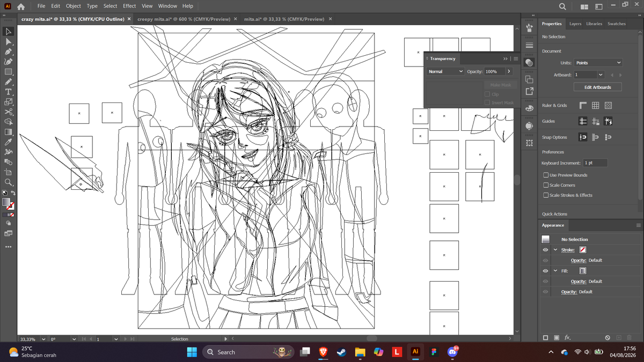Toggle Stroke visibility eye
The width and height of the screenshot is (644, 362).
pos(545,250)
